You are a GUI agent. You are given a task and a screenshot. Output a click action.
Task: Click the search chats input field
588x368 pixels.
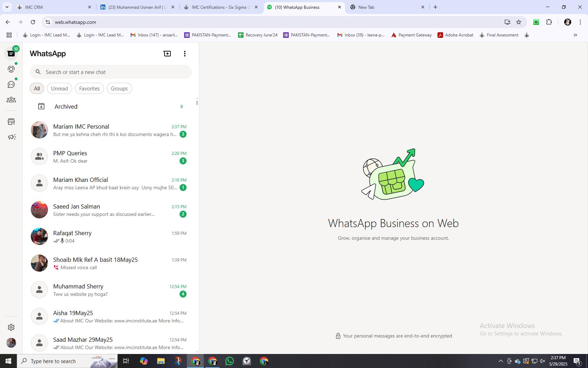[x=111, y=72]
